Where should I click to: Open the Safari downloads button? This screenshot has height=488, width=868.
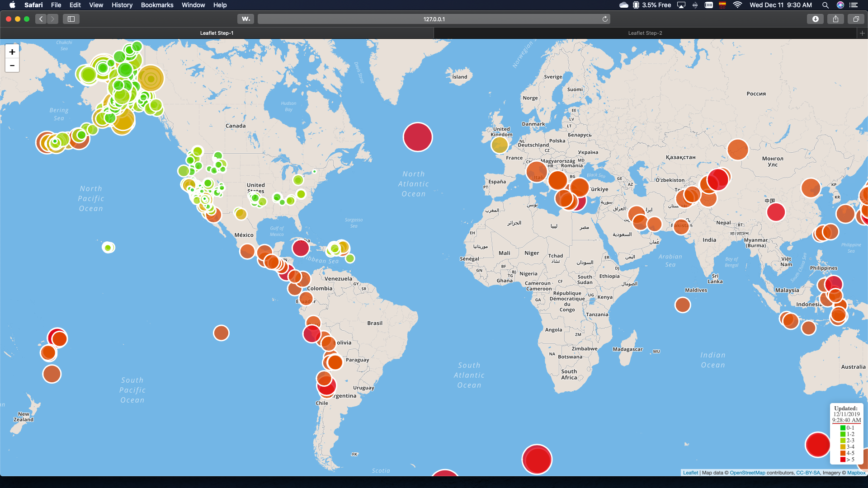[815, 19]
